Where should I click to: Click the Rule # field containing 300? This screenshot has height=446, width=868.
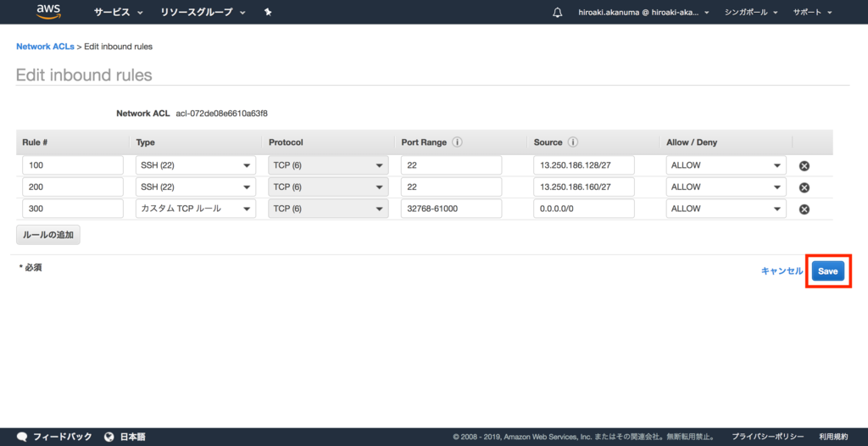(73, 209)
